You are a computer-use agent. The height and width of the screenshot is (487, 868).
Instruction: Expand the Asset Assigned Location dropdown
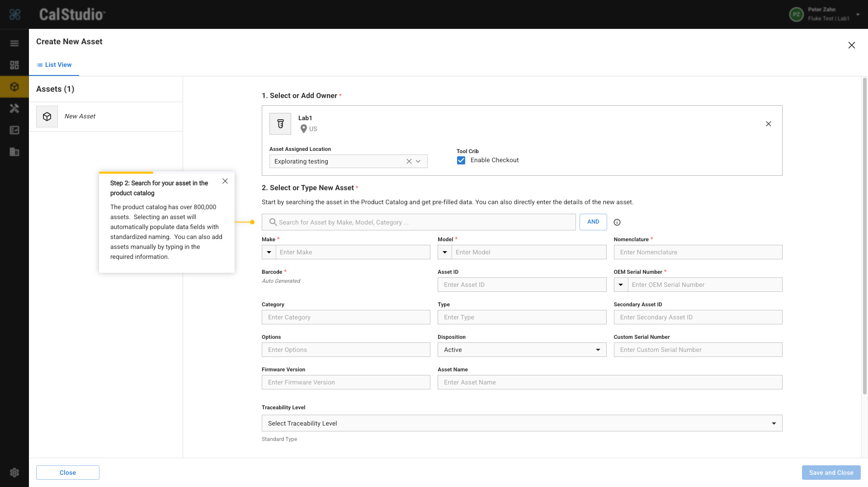(x=419, y=161)
